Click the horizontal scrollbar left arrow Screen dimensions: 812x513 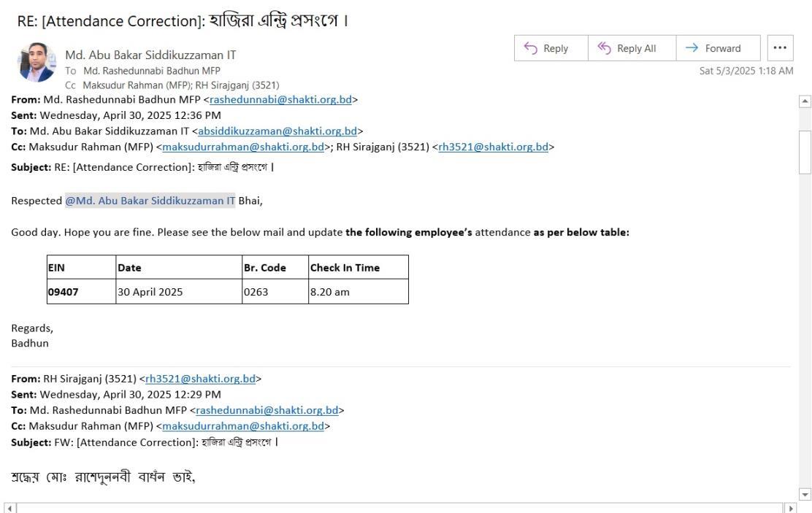point(10,509)
